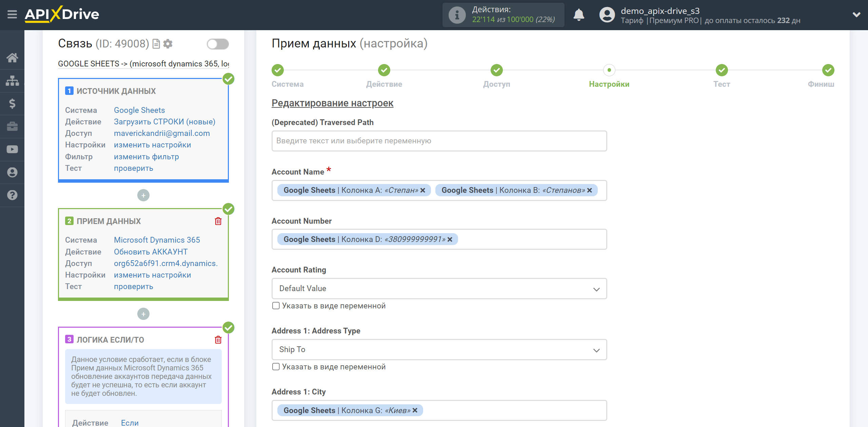Click the copy connection document icon

coord(156,44)
